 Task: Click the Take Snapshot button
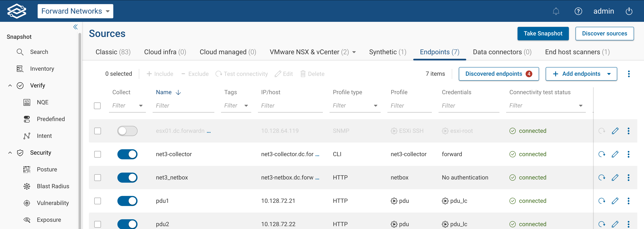tap(543, 33)
